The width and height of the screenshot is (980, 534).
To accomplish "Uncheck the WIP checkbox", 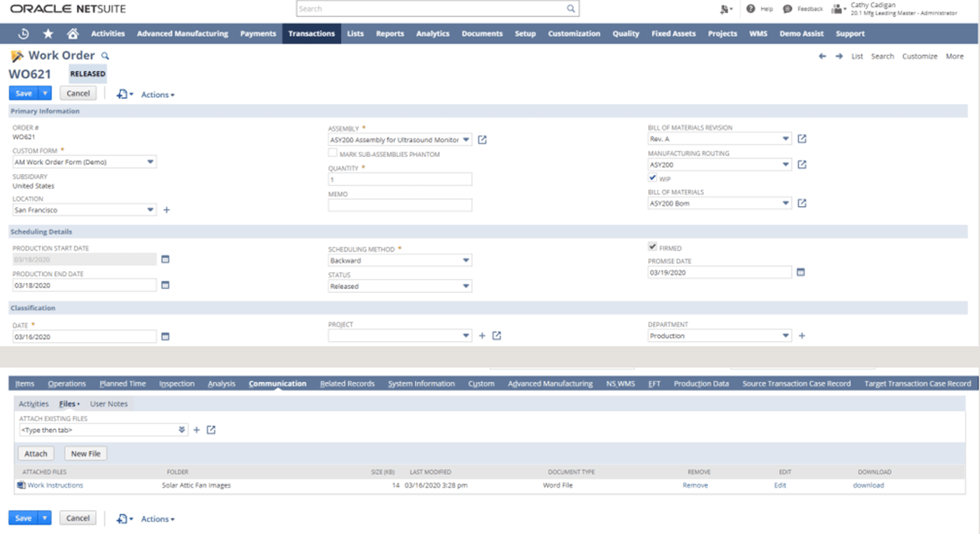I will 653,178.
